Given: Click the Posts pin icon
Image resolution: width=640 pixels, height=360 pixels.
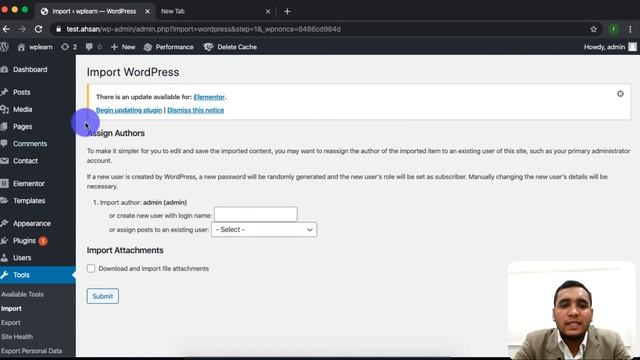Looking at the screenshot, I should (4, 92).
